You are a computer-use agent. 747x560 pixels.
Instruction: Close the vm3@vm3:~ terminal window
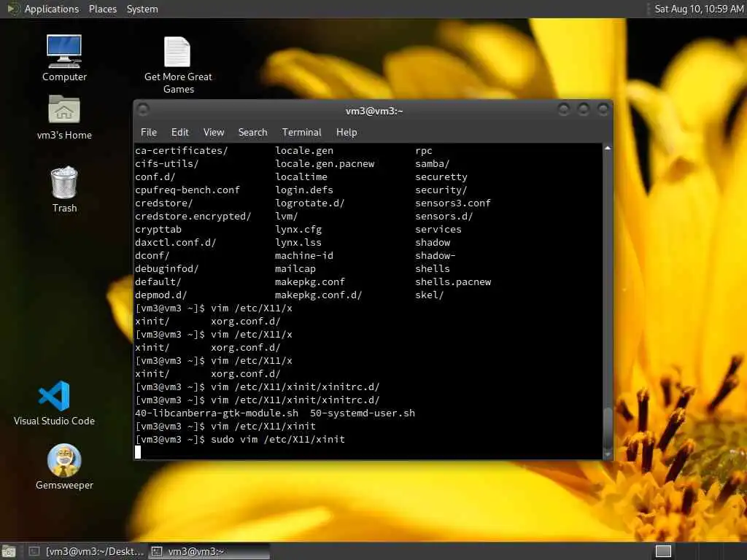[603, 110]
